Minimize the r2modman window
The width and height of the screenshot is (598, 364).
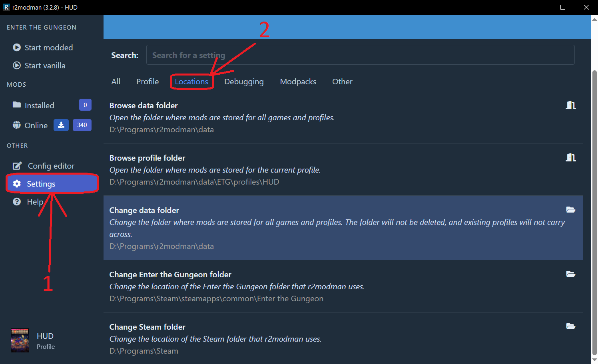pyautogui.click(x=540, y=7)
